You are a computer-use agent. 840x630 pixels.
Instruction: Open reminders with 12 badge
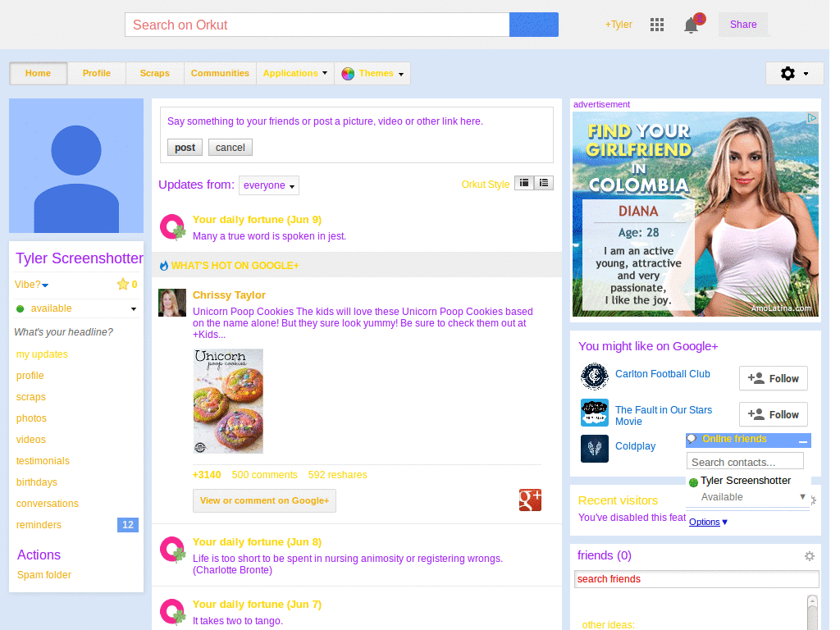pos(76,525)
